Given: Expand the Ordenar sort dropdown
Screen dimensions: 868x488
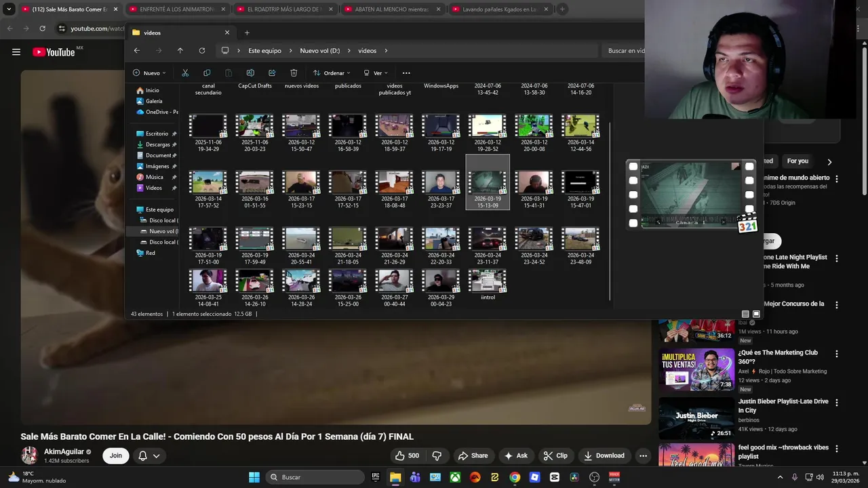Looking at the screenshot, I should tap(332, 73).
